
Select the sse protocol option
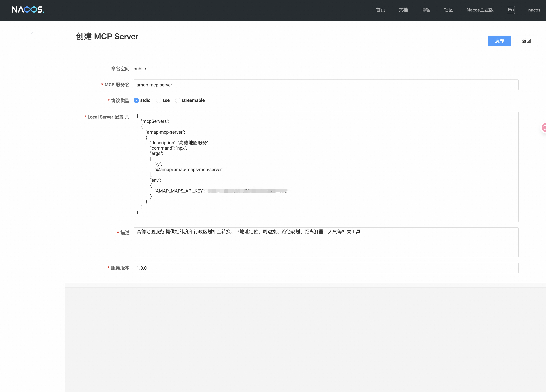158,100
